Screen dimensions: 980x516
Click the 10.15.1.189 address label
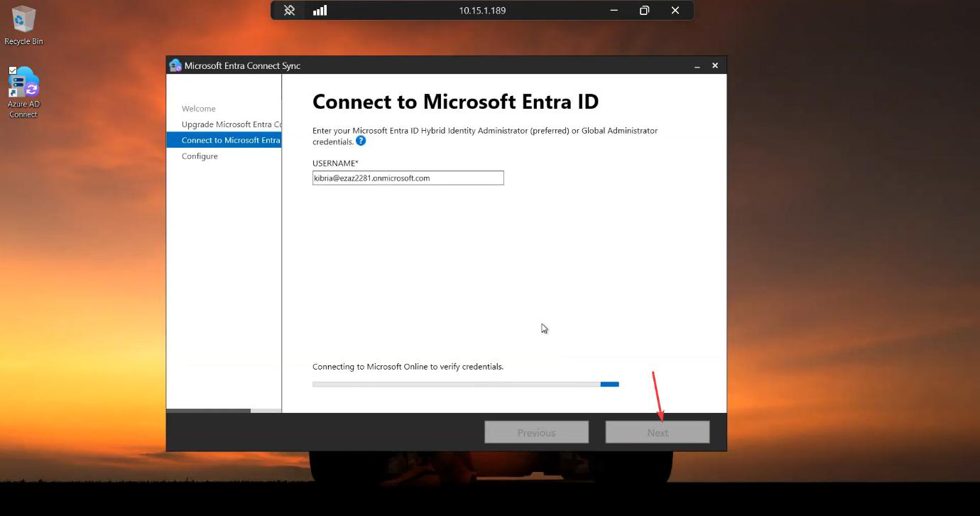tap(482, 11)
